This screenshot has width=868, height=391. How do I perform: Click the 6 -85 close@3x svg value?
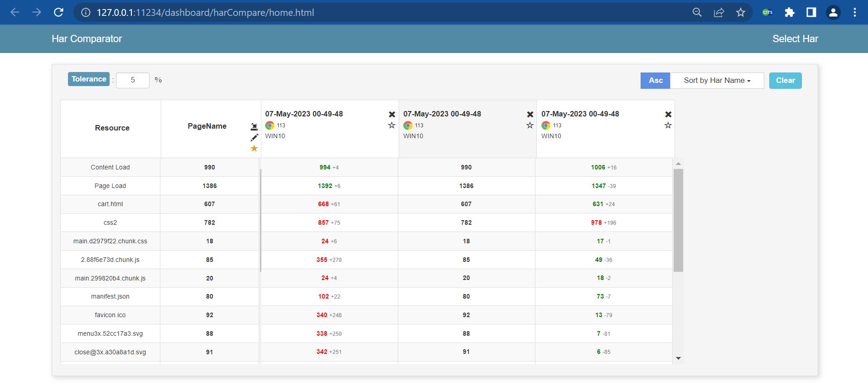[x=603, y=352]
